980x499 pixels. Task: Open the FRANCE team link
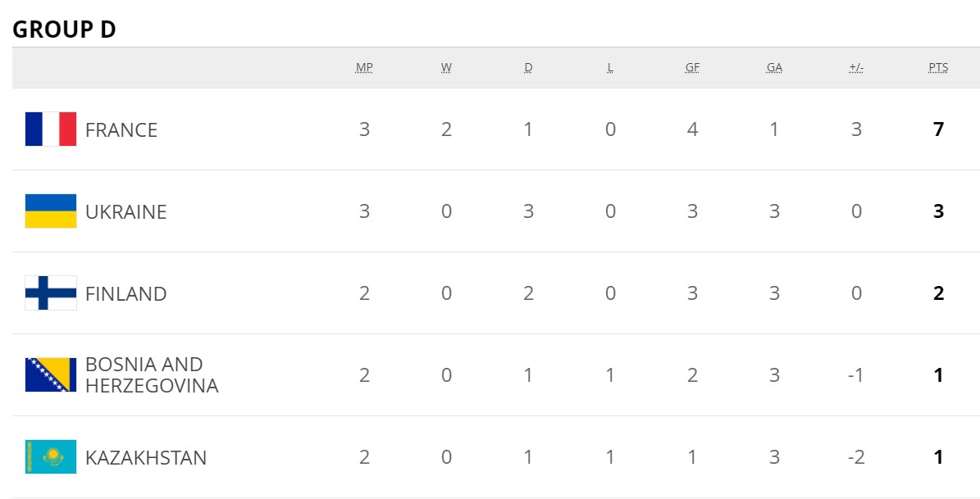pyautogui.click(x=121, y=130)
